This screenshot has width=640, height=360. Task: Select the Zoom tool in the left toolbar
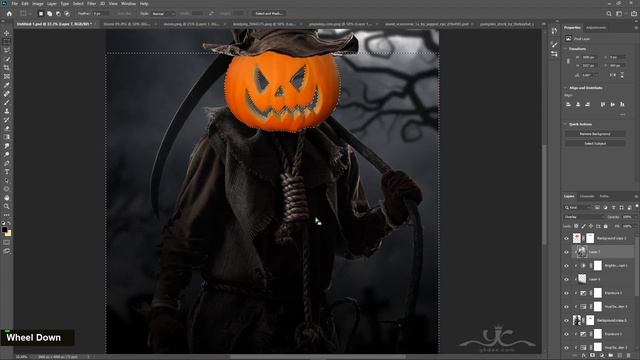pos(7,206)
